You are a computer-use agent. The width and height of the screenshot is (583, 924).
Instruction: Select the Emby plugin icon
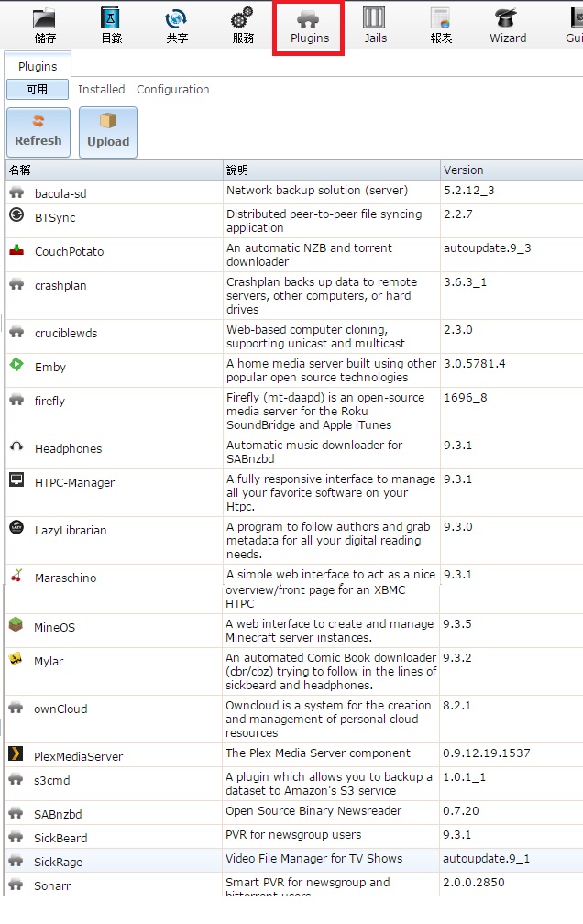(x=16, y=365)
